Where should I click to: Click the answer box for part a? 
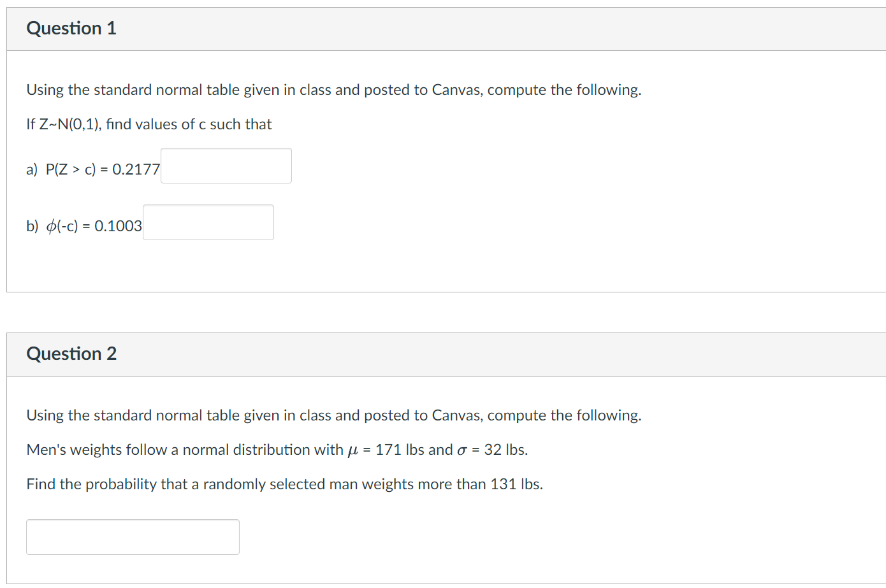coord(226,166)
